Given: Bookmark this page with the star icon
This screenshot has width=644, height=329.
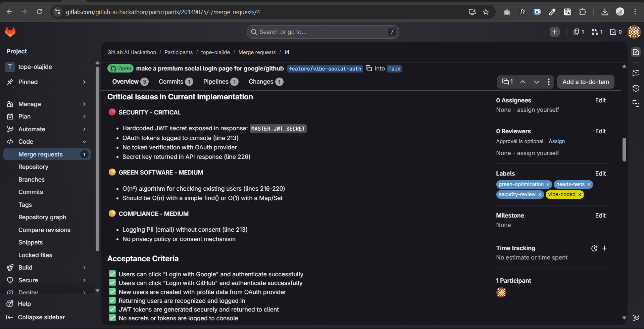Looking at the screenshot, I should pyautogui.click(x=486, y=12).
